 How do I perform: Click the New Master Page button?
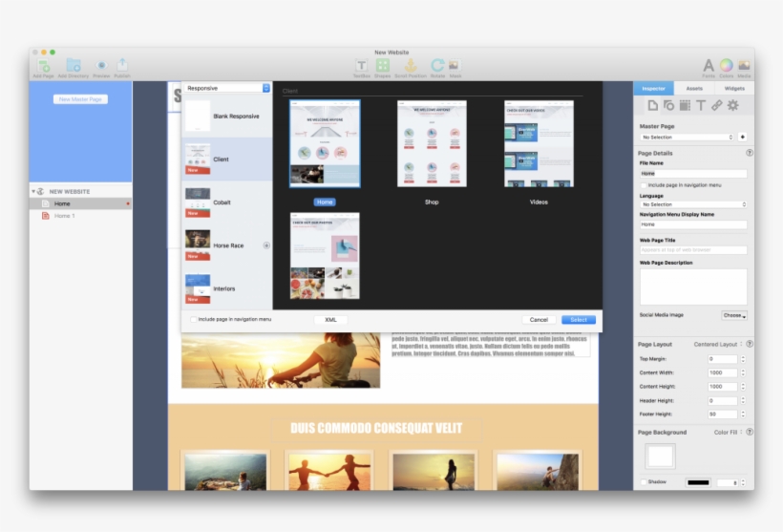coord(80,99)
